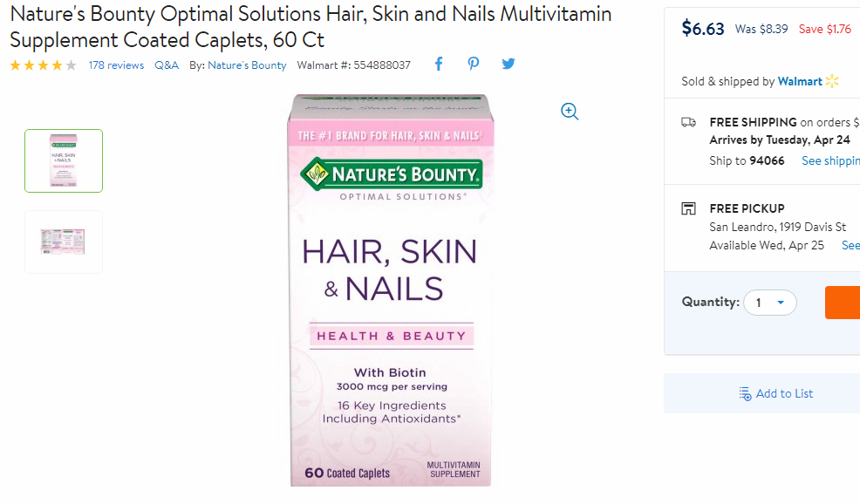Screen dimensions: 860x504
Task: Click the main product box image
Action: point(391,290)
